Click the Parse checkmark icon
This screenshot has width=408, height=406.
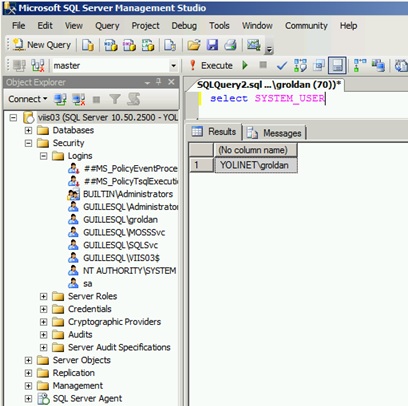(282, 65)
